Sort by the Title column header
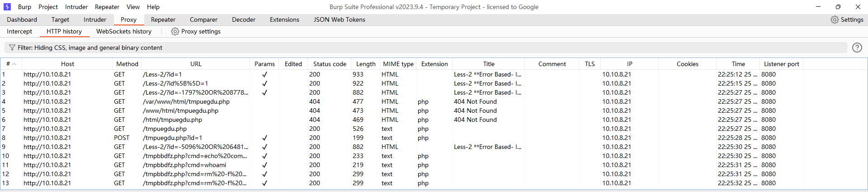The image size is (868, 192). pos(489,64)
